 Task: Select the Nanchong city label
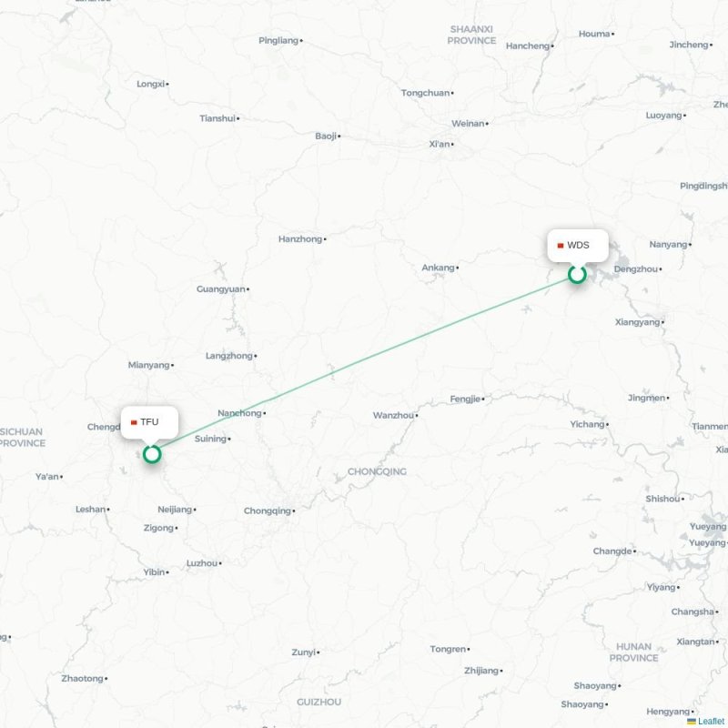tap(241, 413)
